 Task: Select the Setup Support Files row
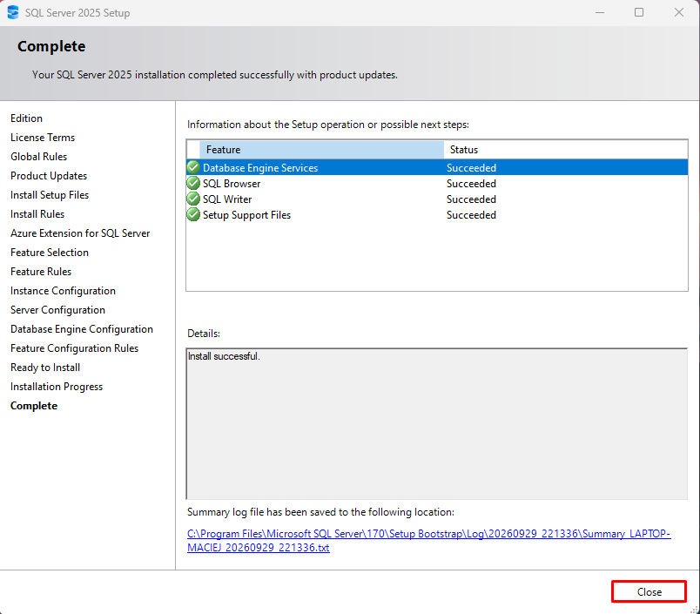(x=437, y=215)
